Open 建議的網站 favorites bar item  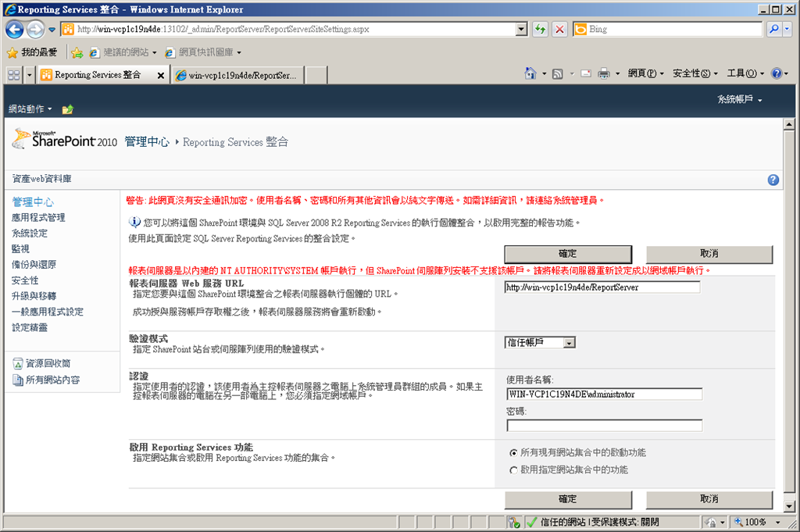pyautogui.click(x=123, y=52)
